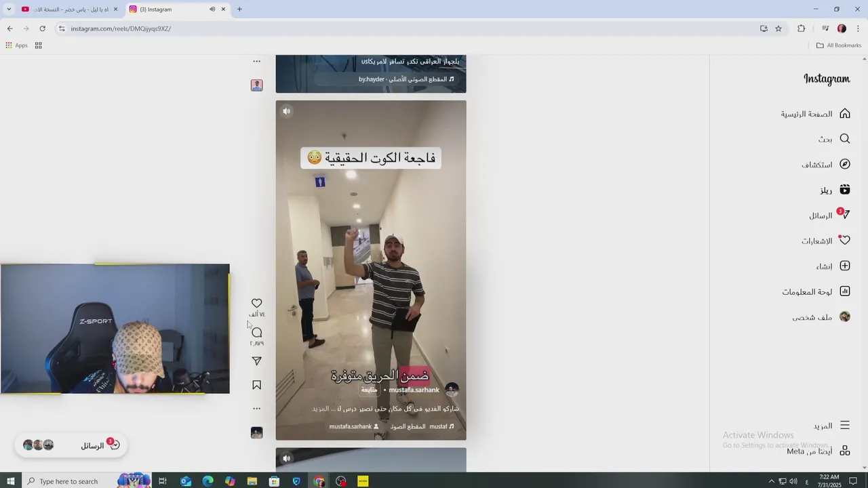Viewport: 868px width, 488px height.
Task: Open the floating messages (الرسائل) pill
Action: 71,445
